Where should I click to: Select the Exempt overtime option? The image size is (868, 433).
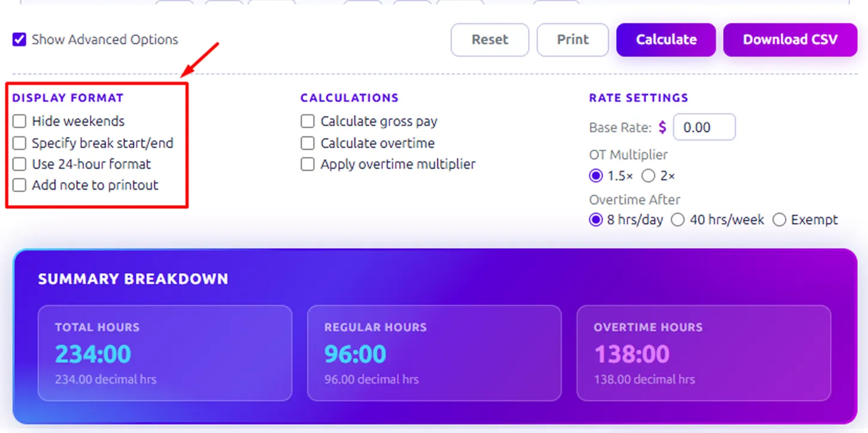pyautogui.click(x=779, y=220)
